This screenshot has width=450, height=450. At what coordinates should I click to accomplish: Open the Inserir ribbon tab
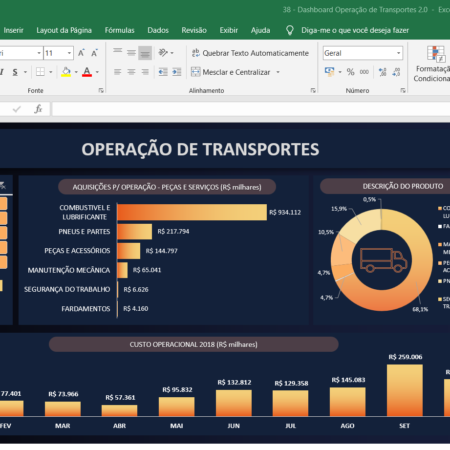tap(13, 30)
